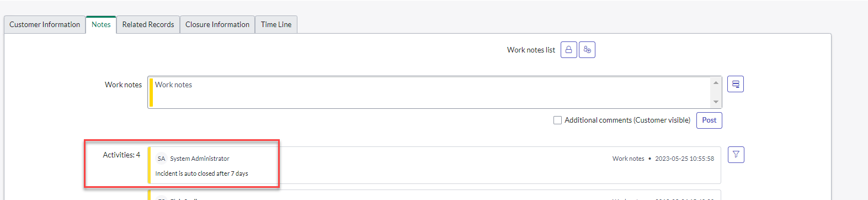868x200 pixels.
Task: Click the Additional comments (Customer visible) label
Action: tap(627, 120)
